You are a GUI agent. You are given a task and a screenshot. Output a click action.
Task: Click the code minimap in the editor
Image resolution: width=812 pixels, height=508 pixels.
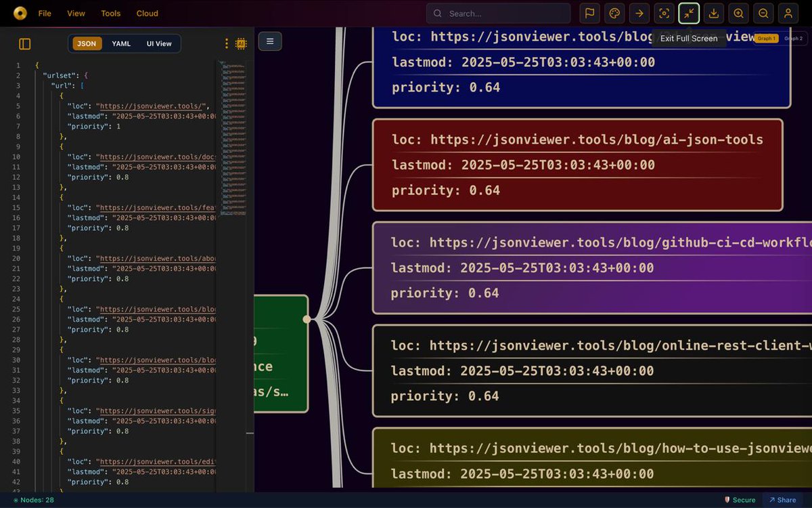pos(233,139)
